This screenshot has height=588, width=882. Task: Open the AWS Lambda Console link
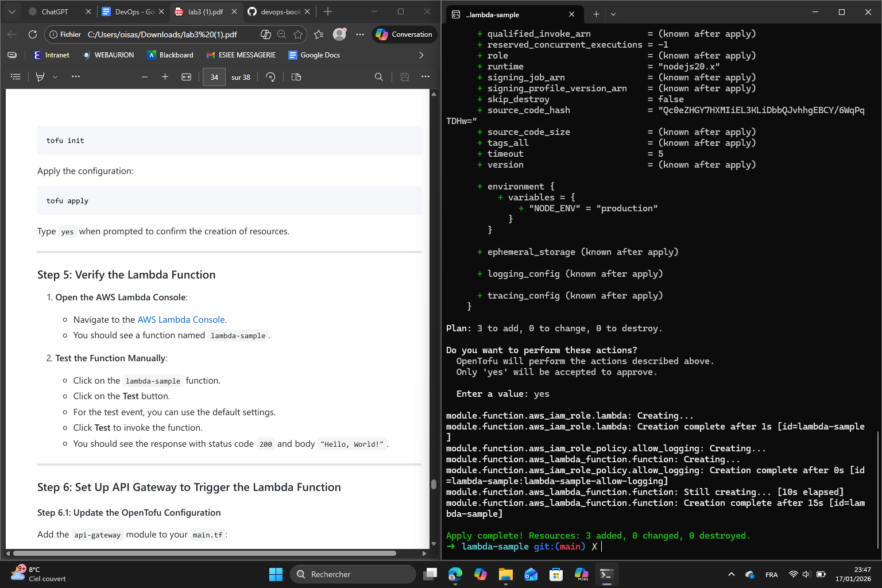click(x=181, y=319)
